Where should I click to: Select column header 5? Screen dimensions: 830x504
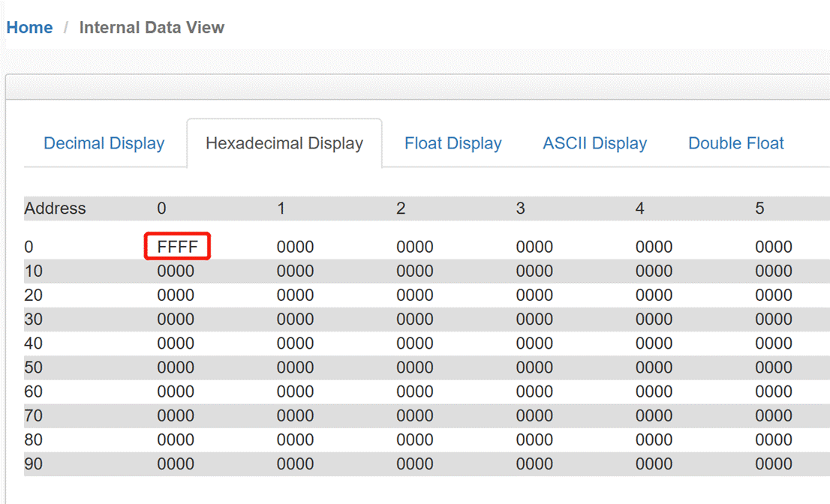click(x=759, y=208)
